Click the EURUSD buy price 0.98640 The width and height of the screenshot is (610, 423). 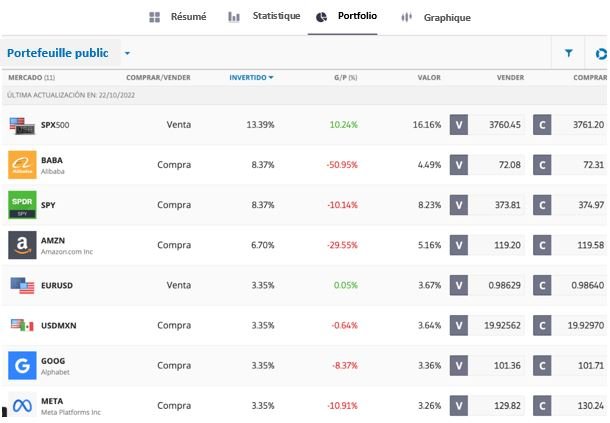coord(587,285)
